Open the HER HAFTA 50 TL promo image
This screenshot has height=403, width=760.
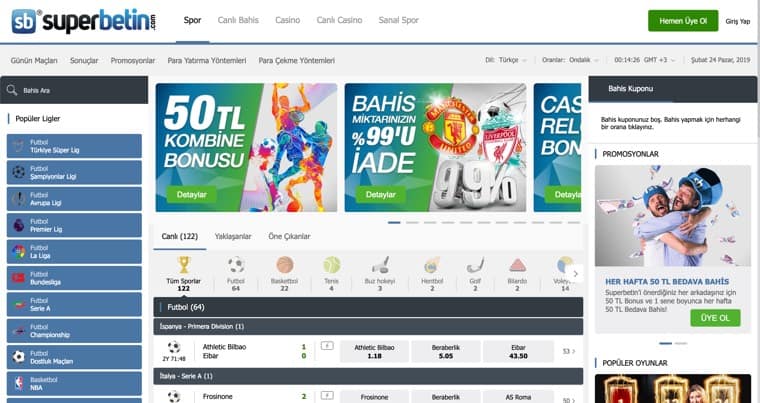pyautogui.click(x=673, y=216)
